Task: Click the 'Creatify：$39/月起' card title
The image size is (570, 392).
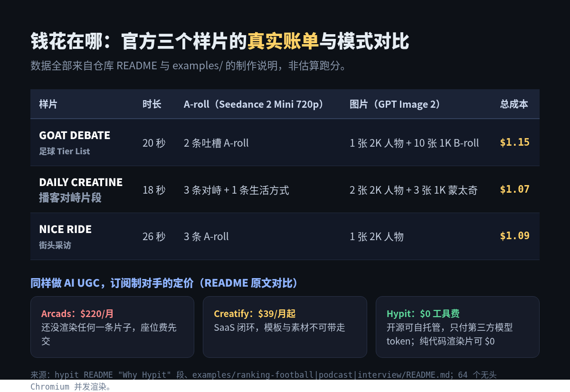Action: coord(255,314)
